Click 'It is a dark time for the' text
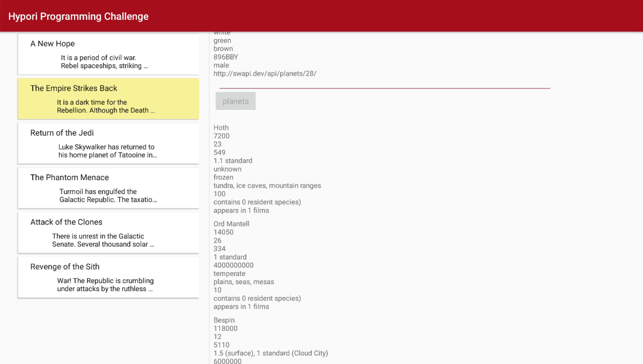The image size is (643, 364). 92,102
